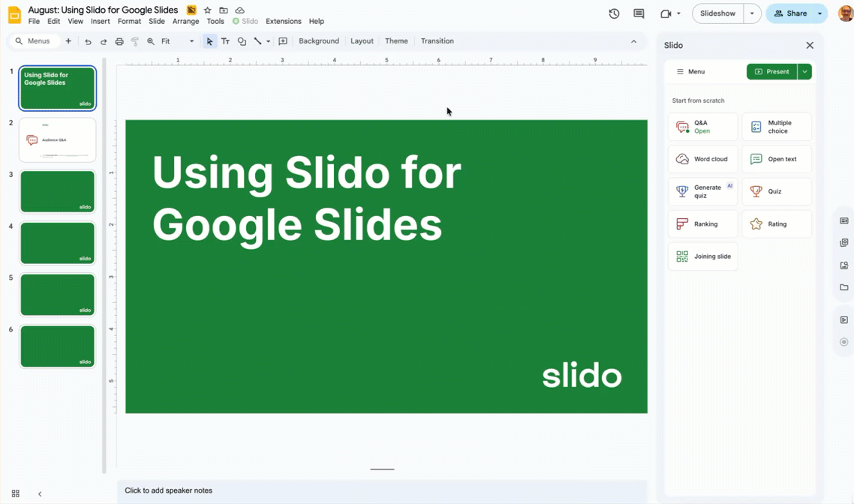Collapse the filmstrip panel arrow

(40, 494)
